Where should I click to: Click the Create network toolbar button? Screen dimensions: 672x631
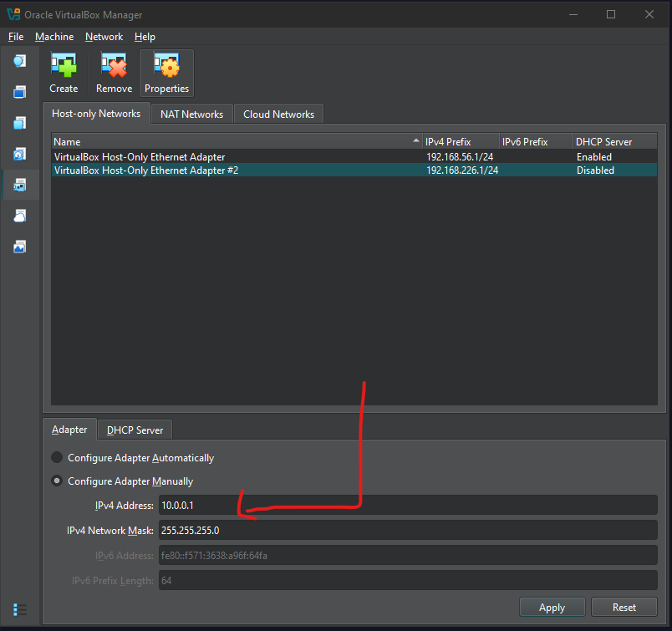[x=64, y=74]
